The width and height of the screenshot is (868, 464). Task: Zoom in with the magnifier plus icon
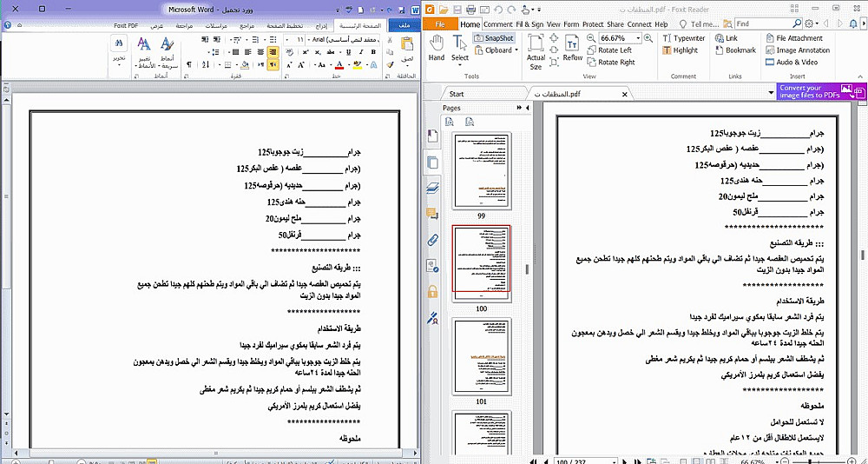pos(648,38)
